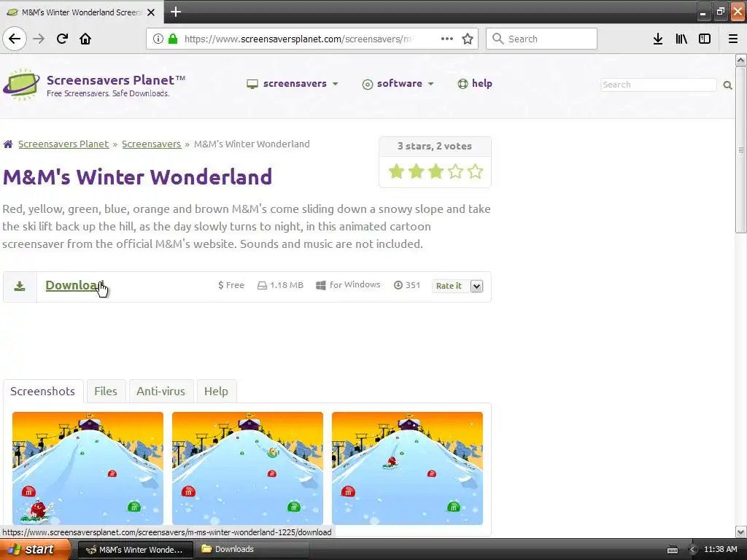Select the M&M's Winter Wonde... taskbar button
747x560 pixels.
pos(135,550)
